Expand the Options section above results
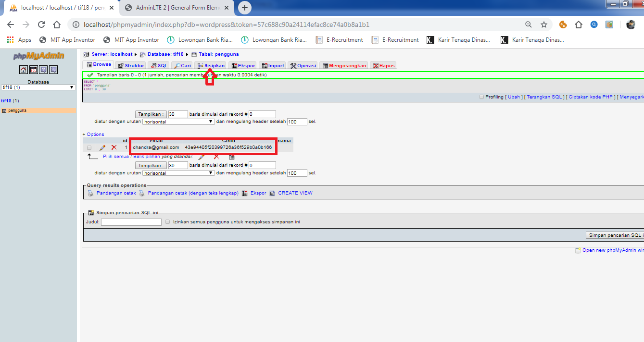644x342 pixels. click(93, 134)
